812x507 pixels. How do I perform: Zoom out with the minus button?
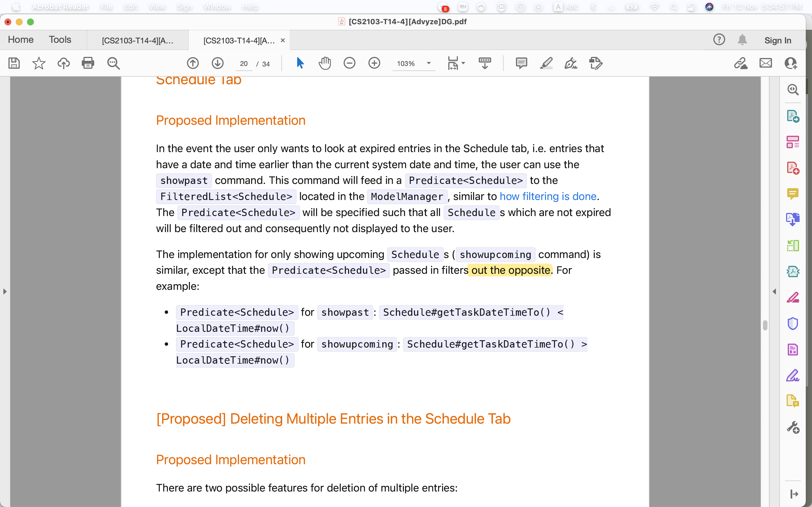tap(349, 63)
